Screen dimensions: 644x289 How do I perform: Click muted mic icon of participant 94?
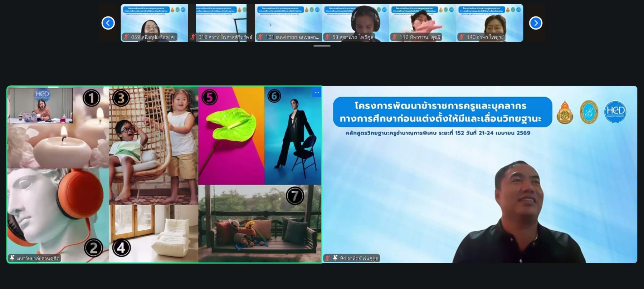pos(327,258)
